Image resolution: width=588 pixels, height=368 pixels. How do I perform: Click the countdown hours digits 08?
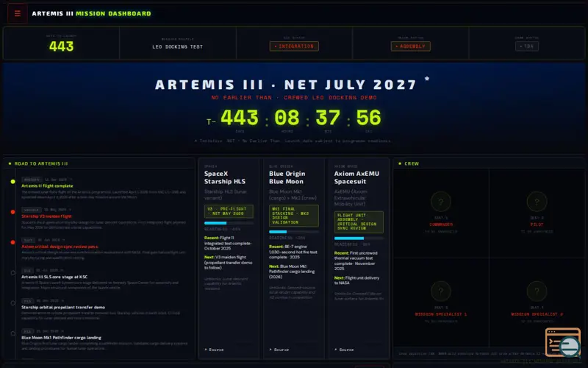pyautogui.click(x=287, y=118)
